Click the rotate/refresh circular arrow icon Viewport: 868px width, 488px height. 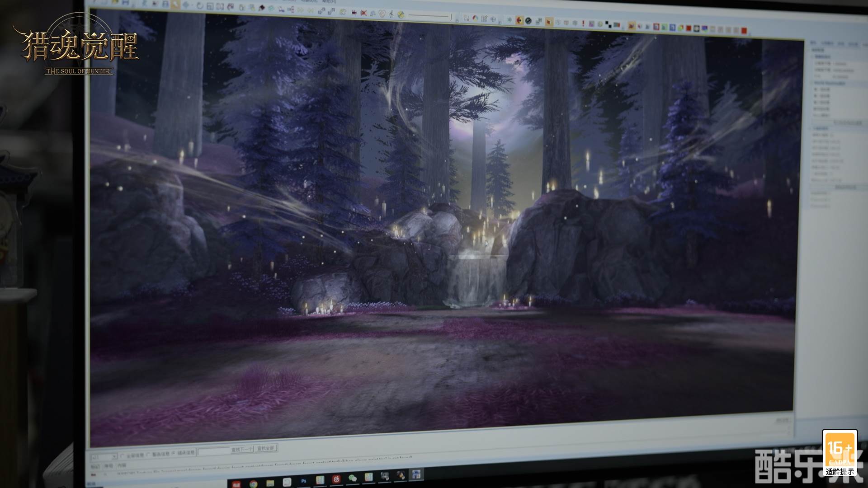coord(199,5)
